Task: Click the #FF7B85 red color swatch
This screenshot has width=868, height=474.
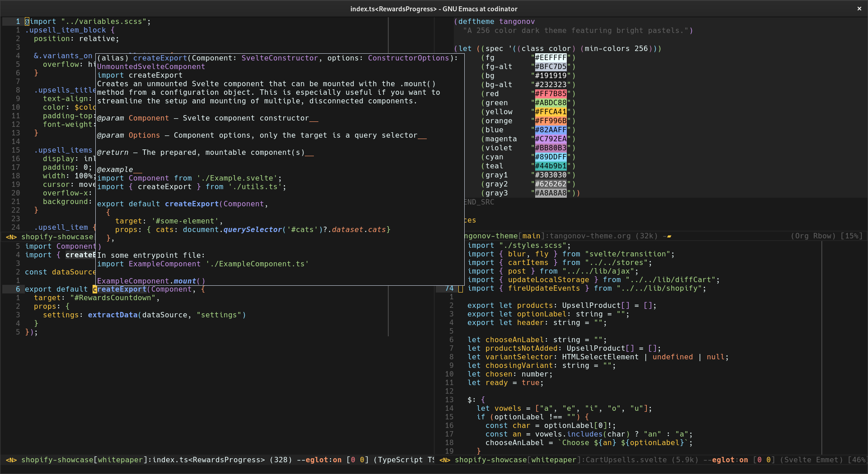Action: 551,94
